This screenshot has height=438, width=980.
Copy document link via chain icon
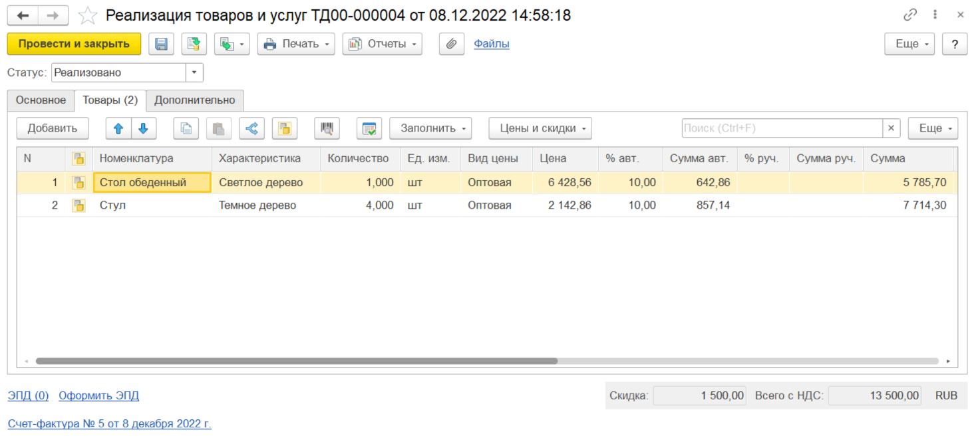click(909, 15)
